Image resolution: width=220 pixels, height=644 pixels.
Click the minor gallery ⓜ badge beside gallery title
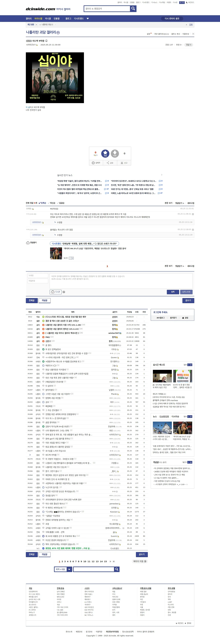[58, 32]
